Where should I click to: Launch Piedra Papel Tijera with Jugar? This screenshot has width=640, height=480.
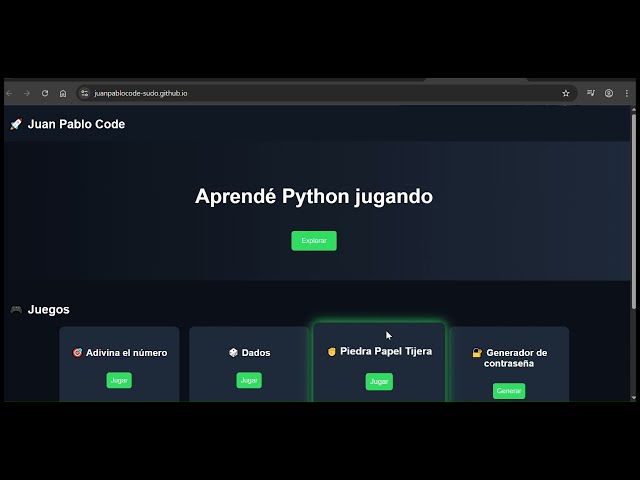point(379,382)
